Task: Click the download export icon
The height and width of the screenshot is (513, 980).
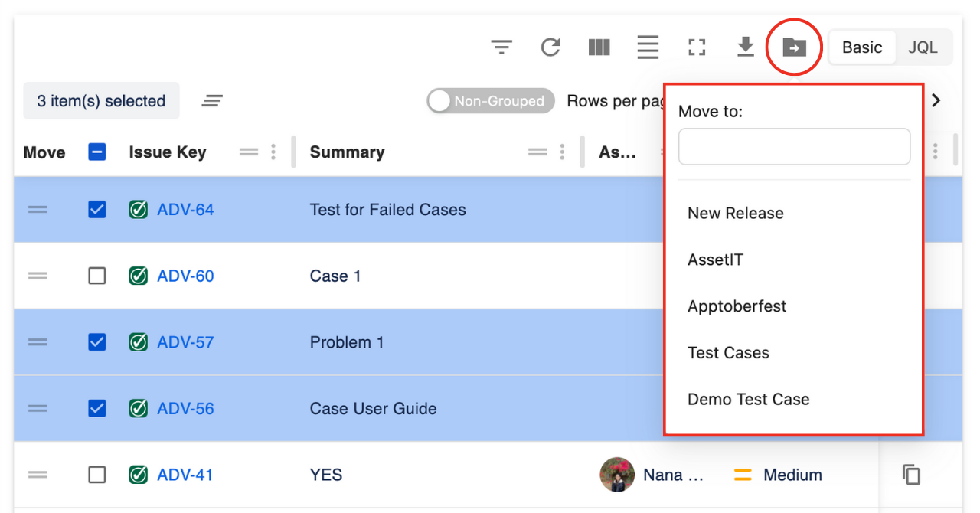Action: pos(745,47)
